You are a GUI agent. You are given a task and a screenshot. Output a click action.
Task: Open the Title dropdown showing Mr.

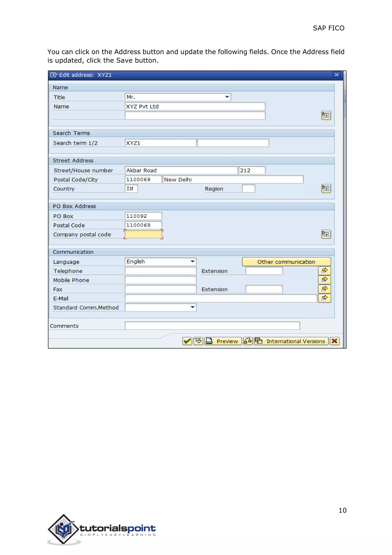tap(178, 97)
